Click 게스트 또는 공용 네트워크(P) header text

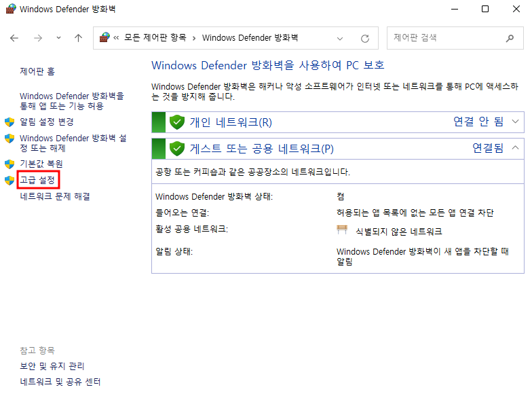point(262,149)
